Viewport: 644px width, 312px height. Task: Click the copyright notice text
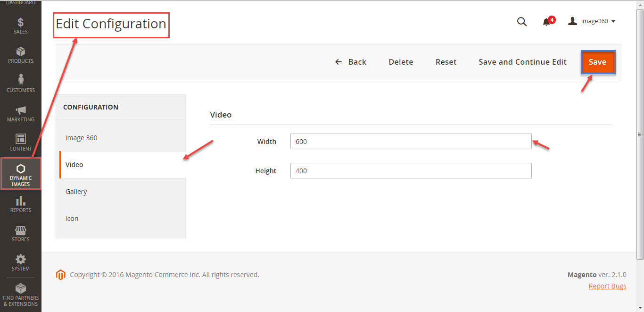tap(165, 275)
